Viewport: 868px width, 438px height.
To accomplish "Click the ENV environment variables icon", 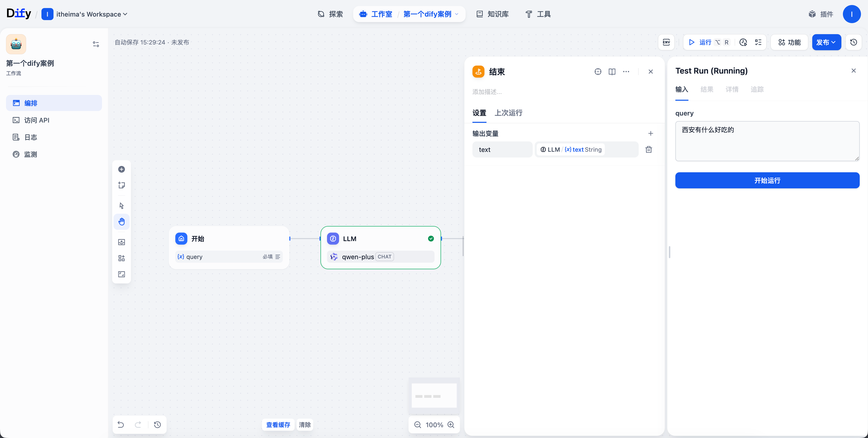I will point(666,42).
